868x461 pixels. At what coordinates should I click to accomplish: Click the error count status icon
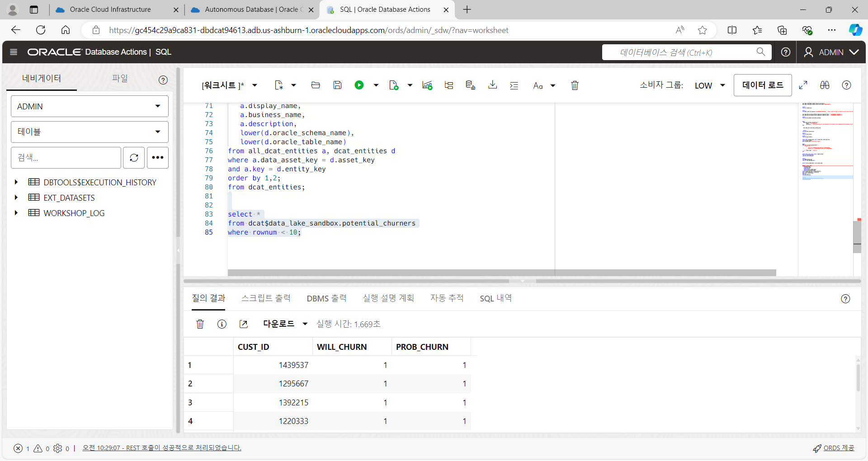pos(18,448)
